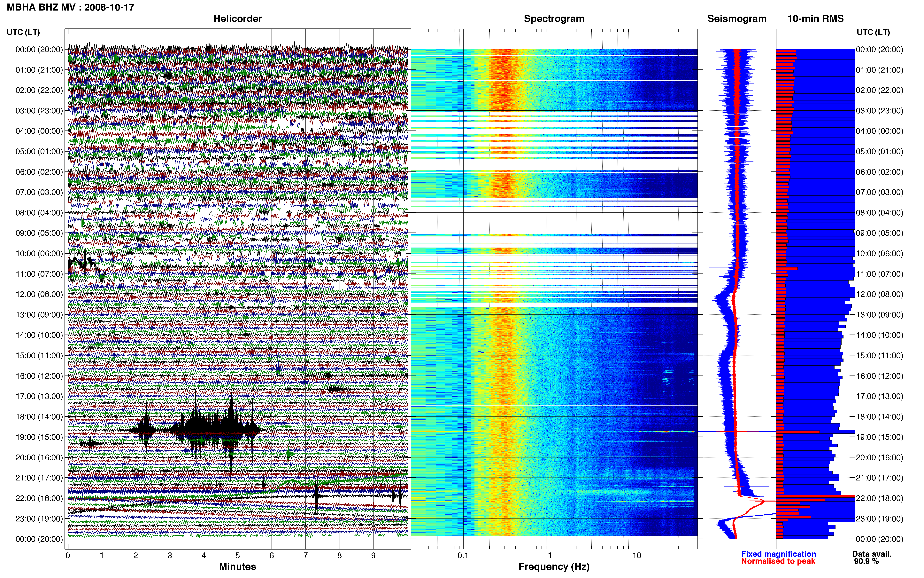
Task: Click the 'Spectrogram' panel heading
Action: pos(554,19)
